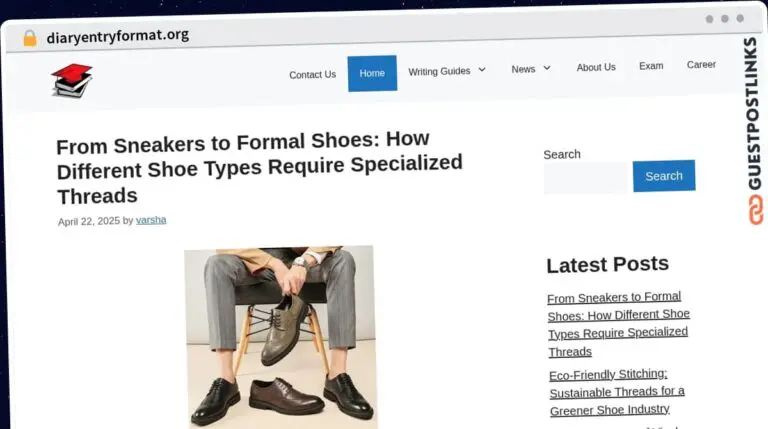Expand the Writing Guides dropdown chevron
The image size is (768, 429).
[x=482, y=70]
